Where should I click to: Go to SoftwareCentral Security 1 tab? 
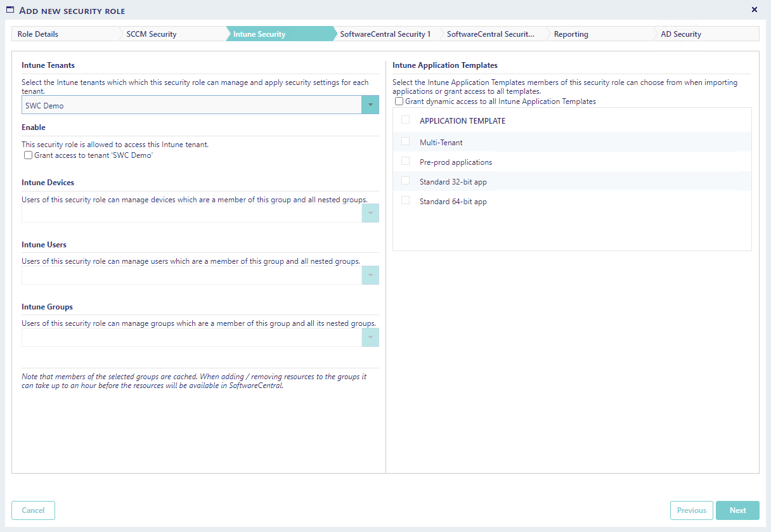(x=385, y=34)
